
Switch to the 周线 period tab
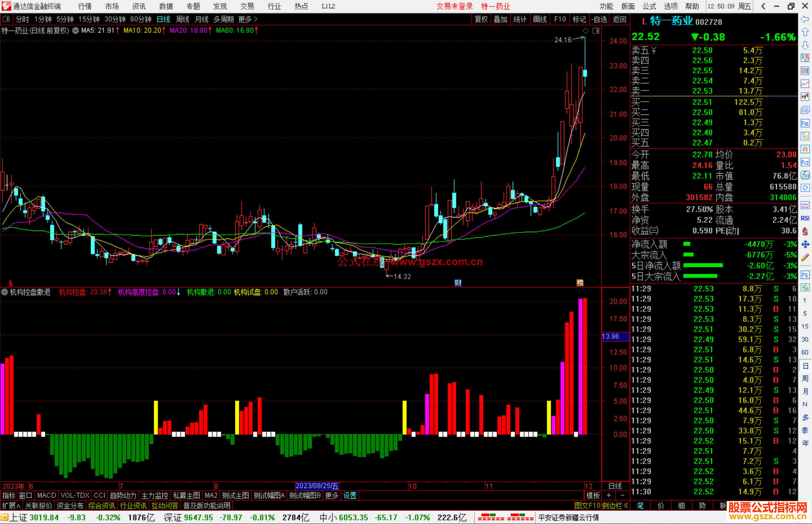(x=183, y=19)
